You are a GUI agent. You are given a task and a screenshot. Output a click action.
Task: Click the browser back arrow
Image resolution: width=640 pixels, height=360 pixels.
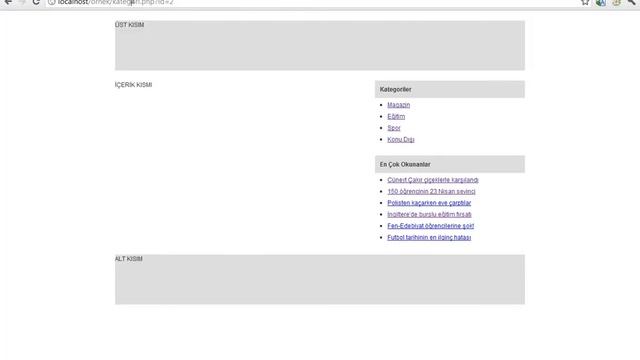pos(7,2)
